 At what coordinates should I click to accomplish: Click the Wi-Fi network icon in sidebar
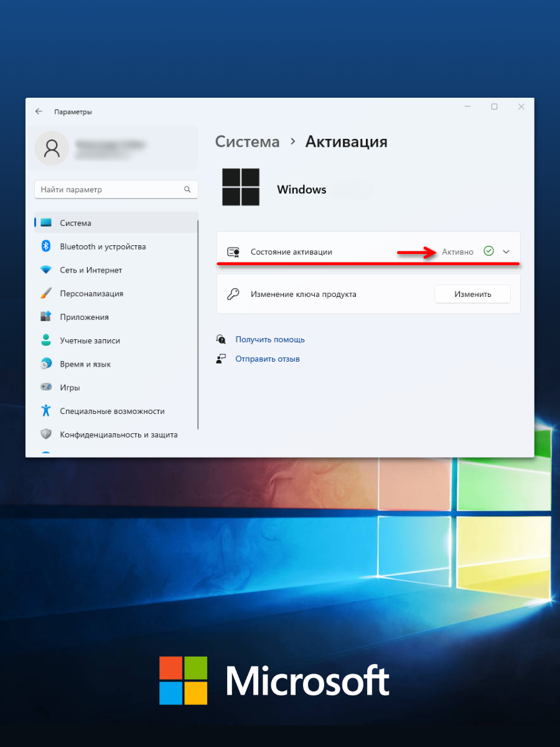click(45, 270)
